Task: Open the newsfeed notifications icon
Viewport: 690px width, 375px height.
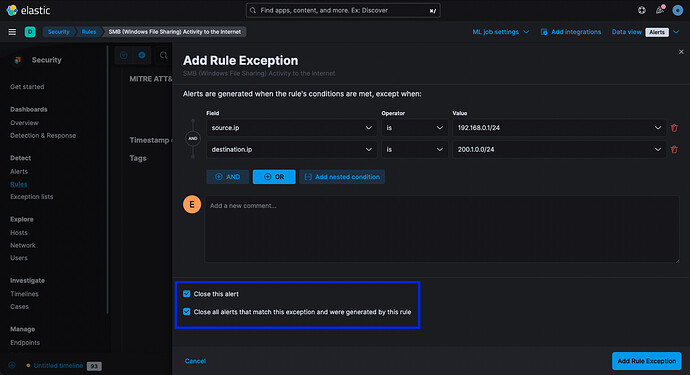Action: click(660, 10)
